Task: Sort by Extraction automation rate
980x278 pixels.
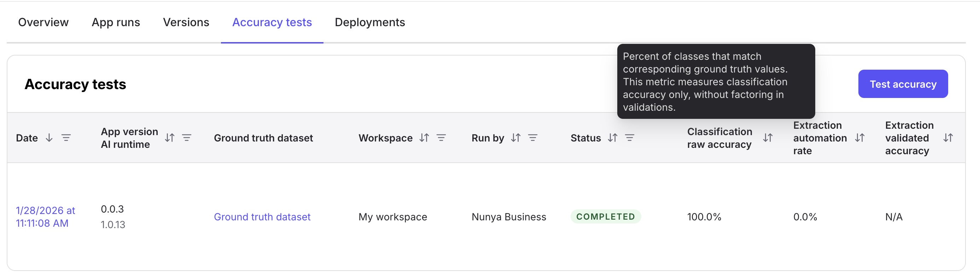Action: click(x=860, y=138)
